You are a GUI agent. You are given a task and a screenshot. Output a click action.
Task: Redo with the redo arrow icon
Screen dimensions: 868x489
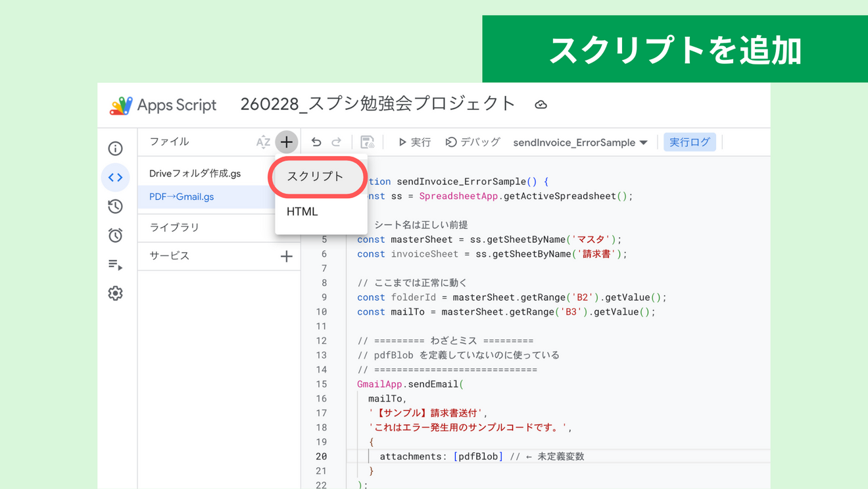coord(336,142)
